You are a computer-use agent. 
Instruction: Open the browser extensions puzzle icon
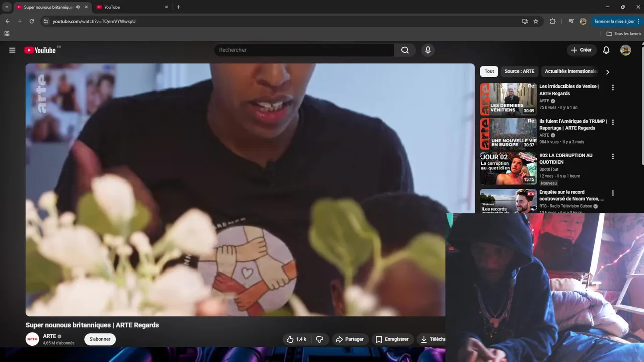(x=553, y=21)
